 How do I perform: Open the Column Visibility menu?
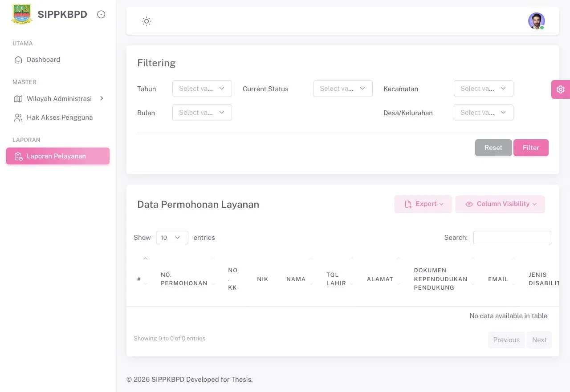coord(500,204)
